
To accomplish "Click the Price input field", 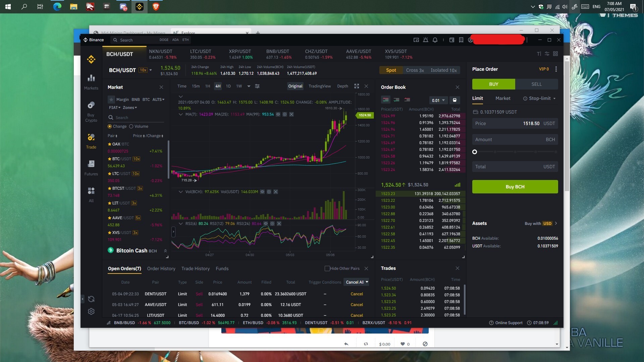I will (515, 123).
